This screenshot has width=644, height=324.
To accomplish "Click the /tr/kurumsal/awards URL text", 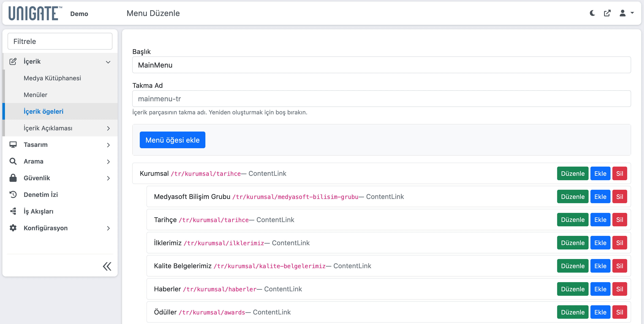I will point(212,312).
